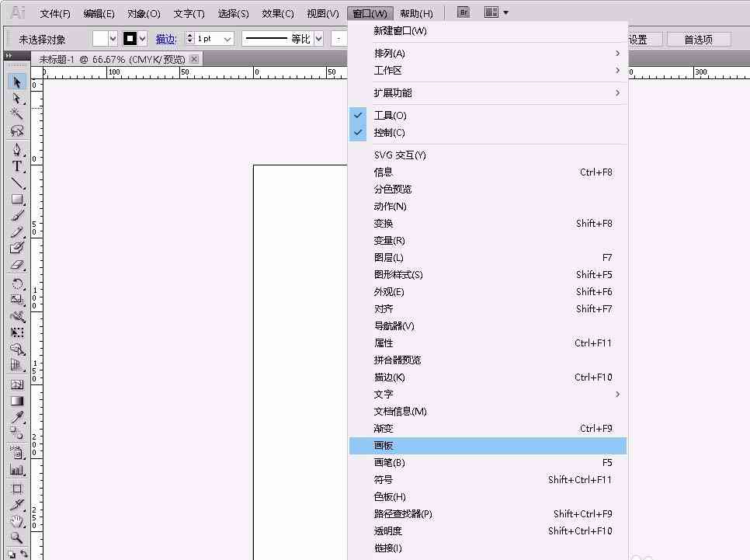Open the 编辑(E) menu
Screen dimensions: 750x560
pos(99,13)
